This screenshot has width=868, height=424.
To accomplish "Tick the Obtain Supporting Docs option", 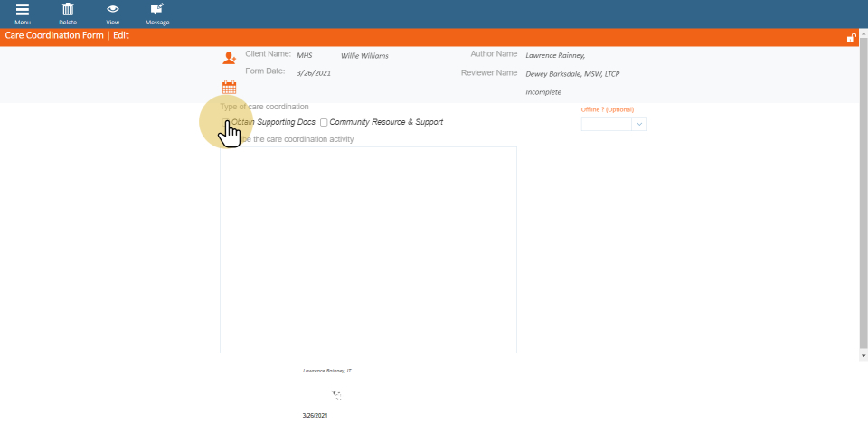I will point(225,122).
